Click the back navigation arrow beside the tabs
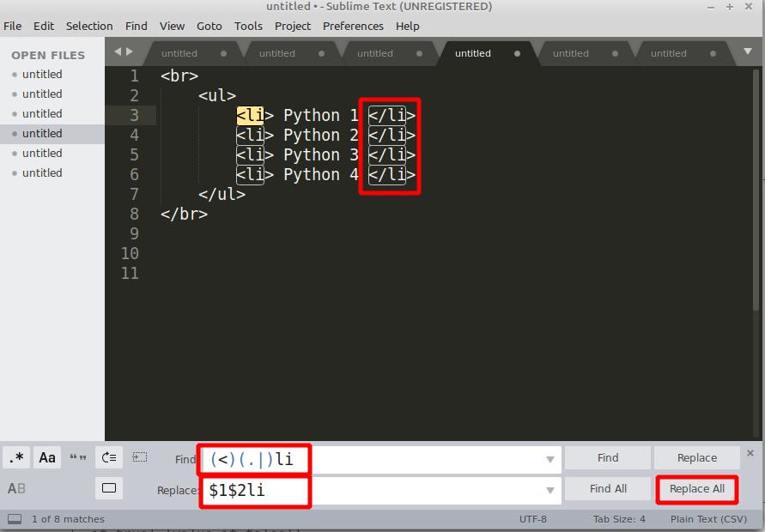765x532 pixels. pos(117,51)
